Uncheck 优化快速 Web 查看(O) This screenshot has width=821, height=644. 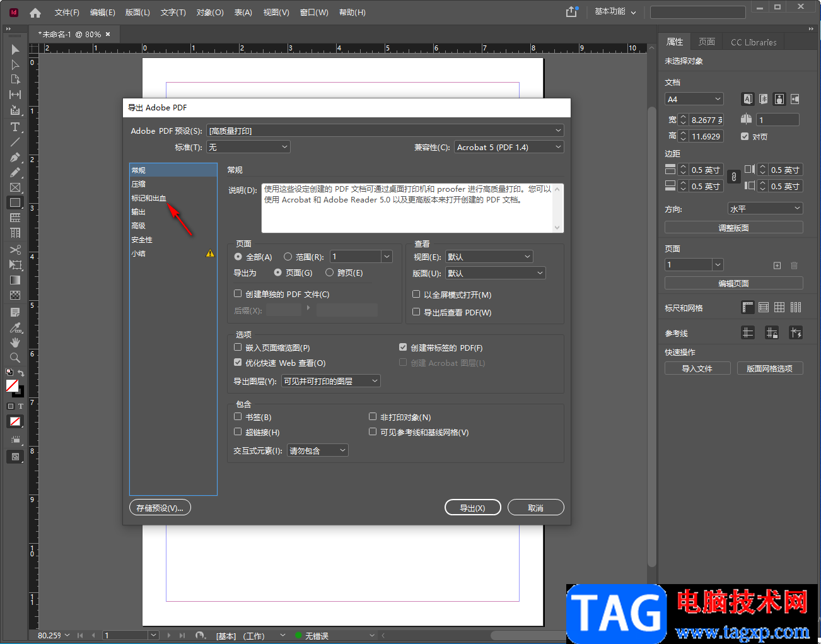tap(238, 362)
